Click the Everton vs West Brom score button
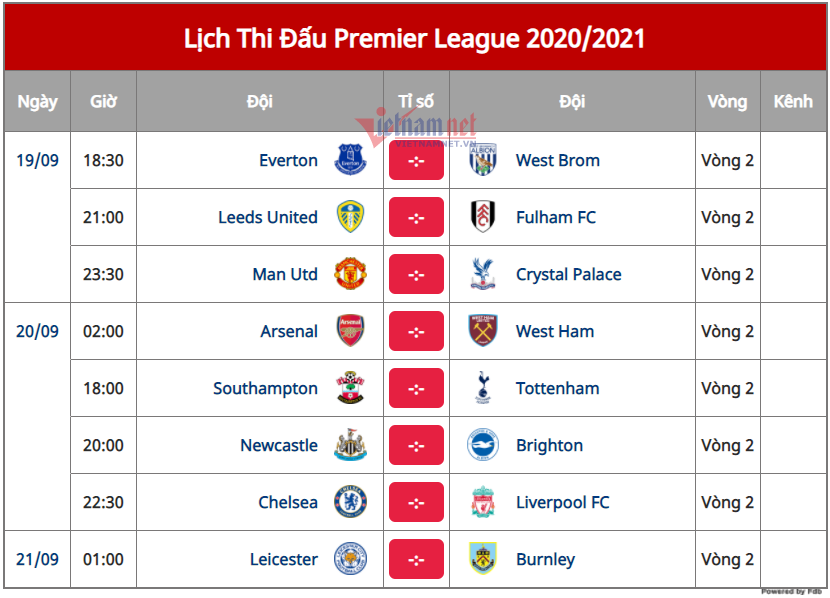This screenshot has height=598, width=830. [x=416, y=160]
